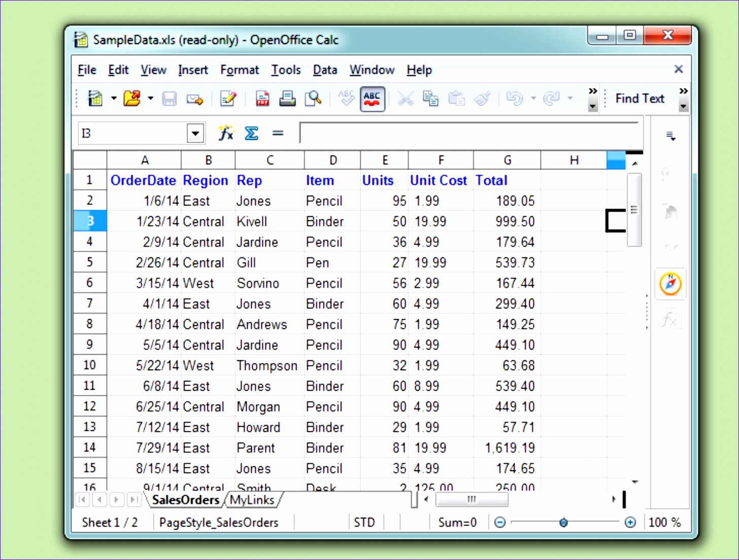
Task: Open the Insert menu
Action: (x=193, y=69)
